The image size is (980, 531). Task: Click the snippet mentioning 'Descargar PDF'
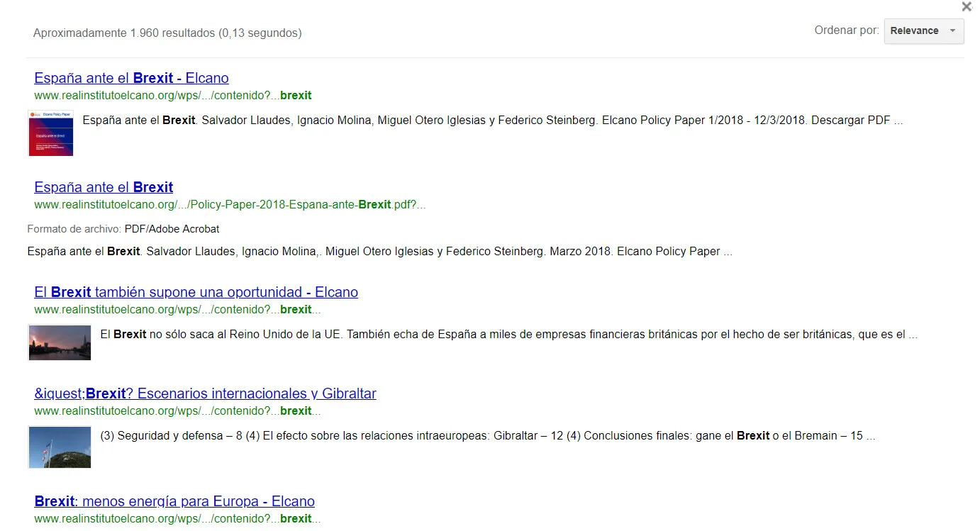pyautogui.click(x=493, y=120)
